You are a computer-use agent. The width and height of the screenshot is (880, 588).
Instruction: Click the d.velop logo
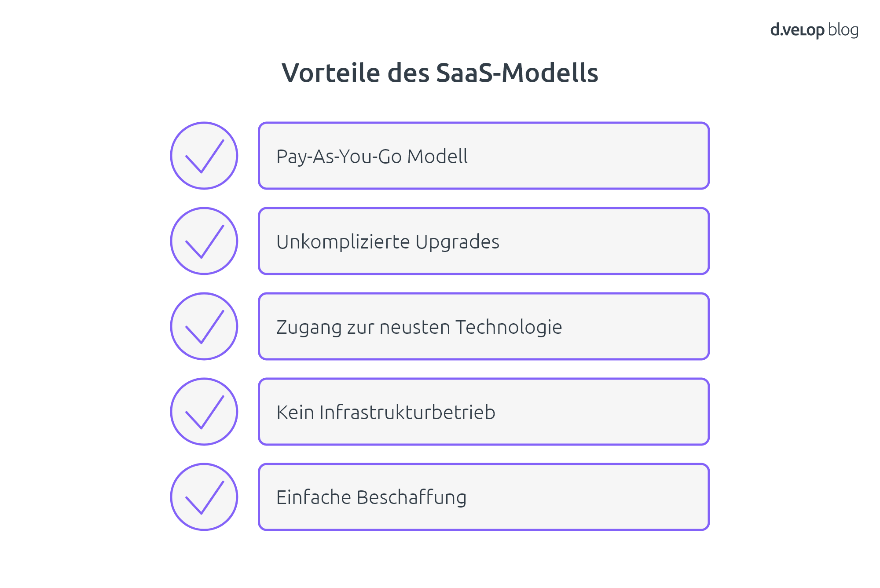pos(797,30)
